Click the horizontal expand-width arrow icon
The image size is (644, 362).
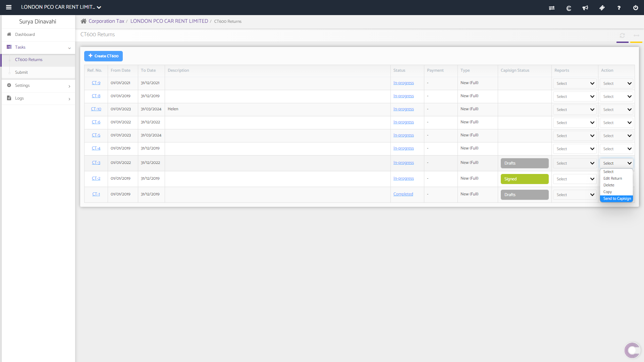[x=636, y=36]
